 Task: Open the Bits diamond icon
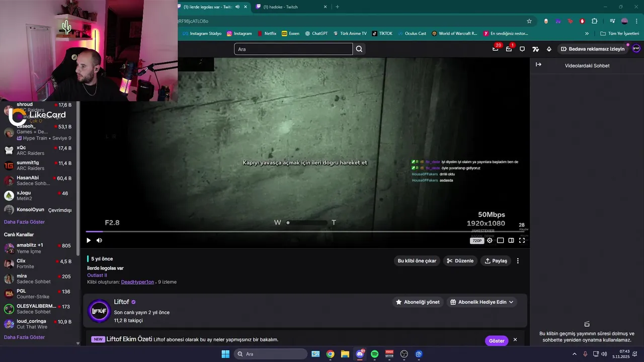[x=549, y=49]
